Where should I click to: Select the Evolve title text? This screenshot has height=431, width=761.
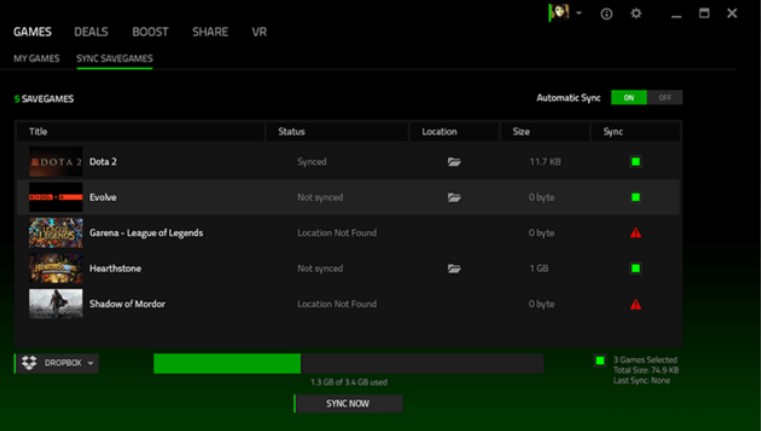pyautogui.click(x=103, y=197)
